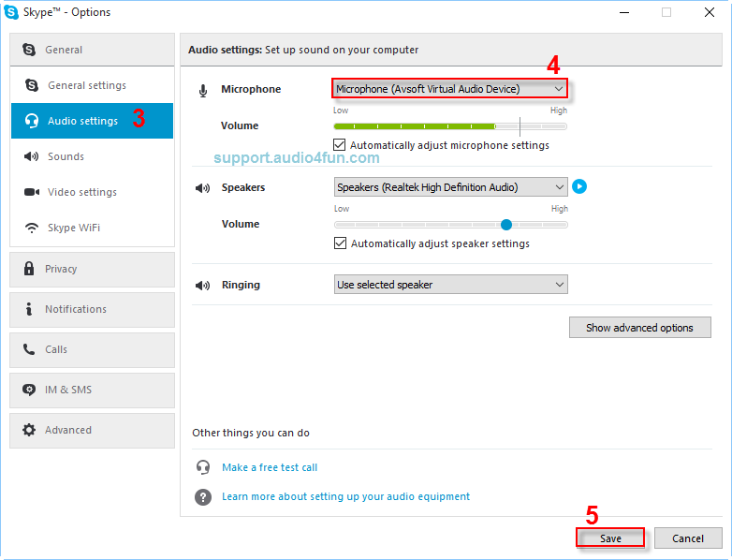Screen dimensions: 732x560
Task: Click the Save button
Action: pos(610,538)
